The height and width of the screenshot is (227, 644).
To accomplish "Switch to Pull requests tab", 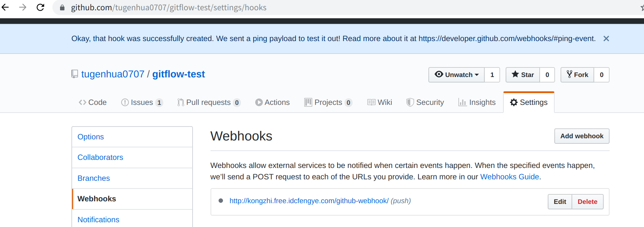I will pyautogui.click(x=208, y=102).
